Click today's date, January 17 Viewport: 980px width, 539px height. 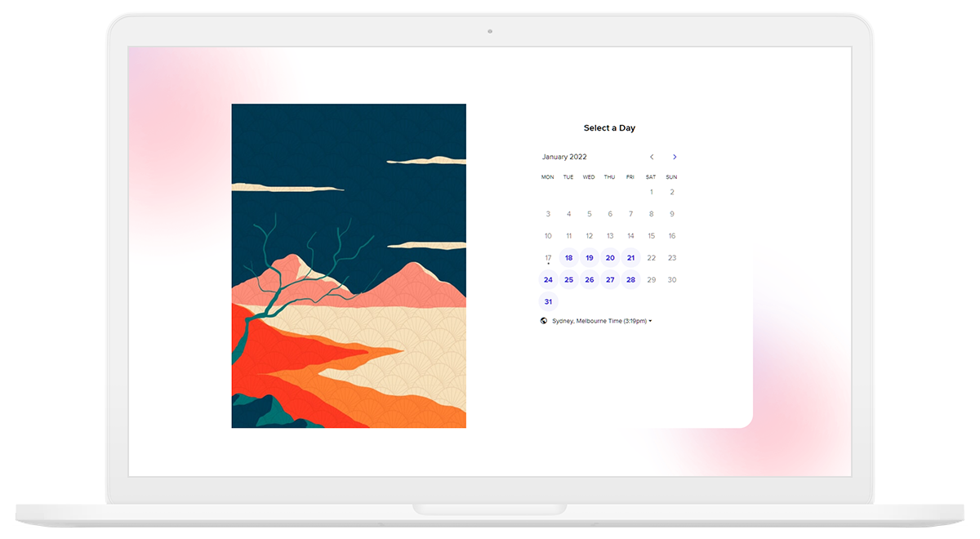coord(548,258)
